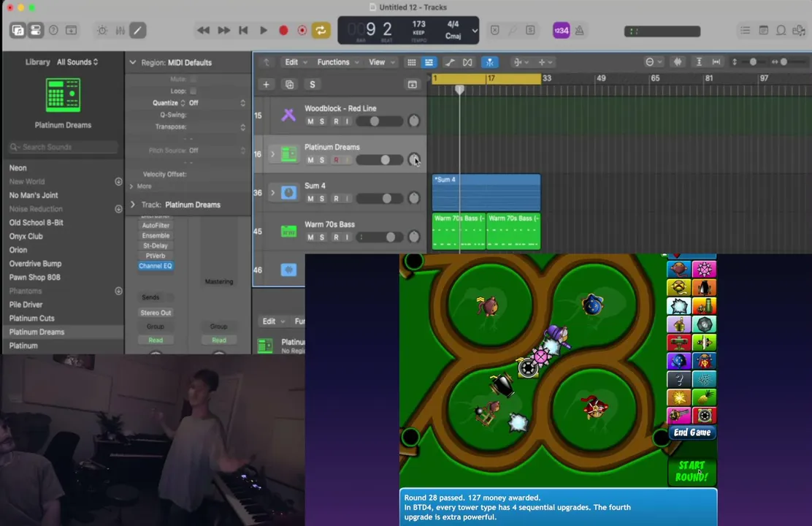Click bar 33 on the ruler
The image size is (812, 526).
tap(546, 78)
